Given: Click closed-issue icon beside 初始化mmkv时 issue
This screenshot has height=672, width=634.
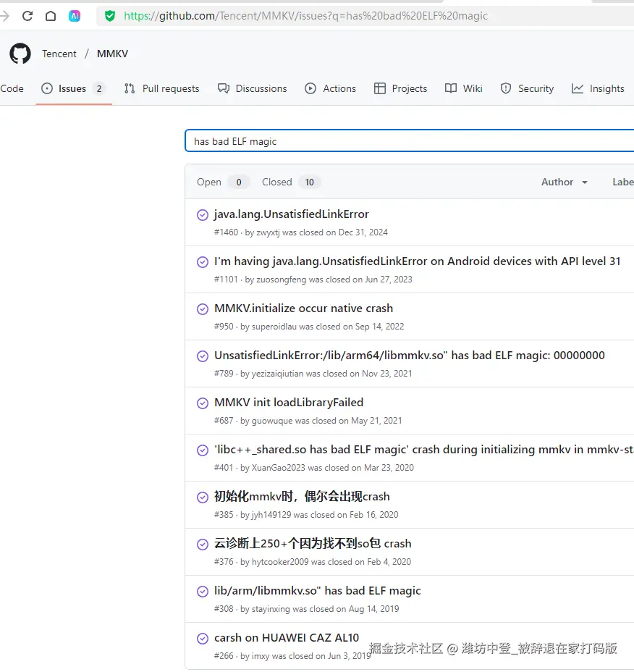Looking at the screenshot, I should pos(202,497).
